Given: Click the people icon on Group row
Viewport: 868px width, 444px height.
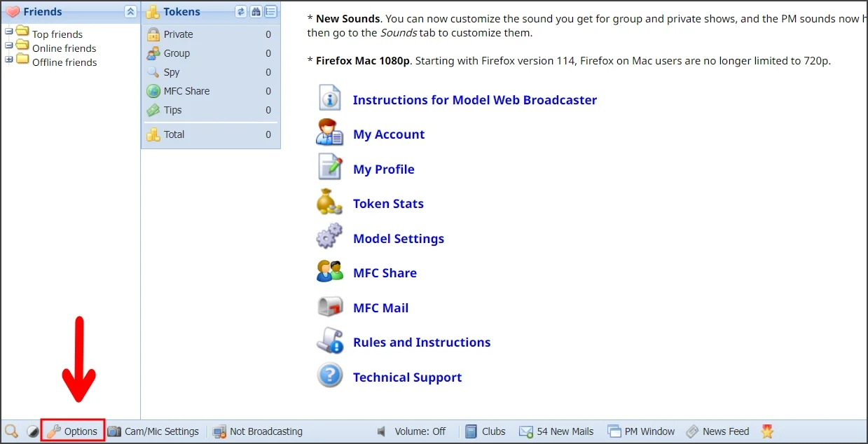Looking at the screenshot, I should [153, 53].
